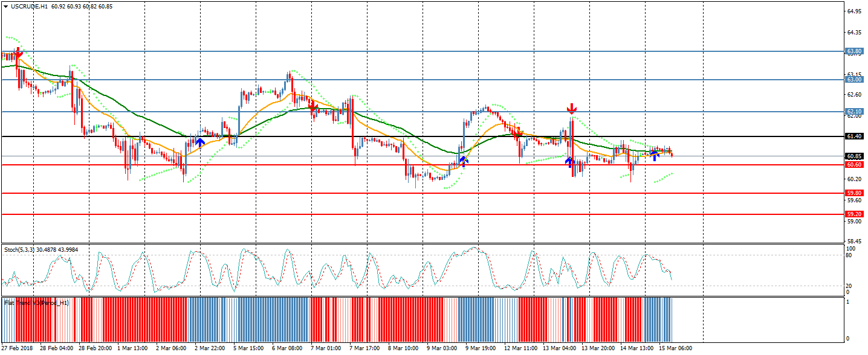Click the red down arrow above the 62.10 line
The height and width of the screenshot is (355, 868).
(x=571, y=109)
